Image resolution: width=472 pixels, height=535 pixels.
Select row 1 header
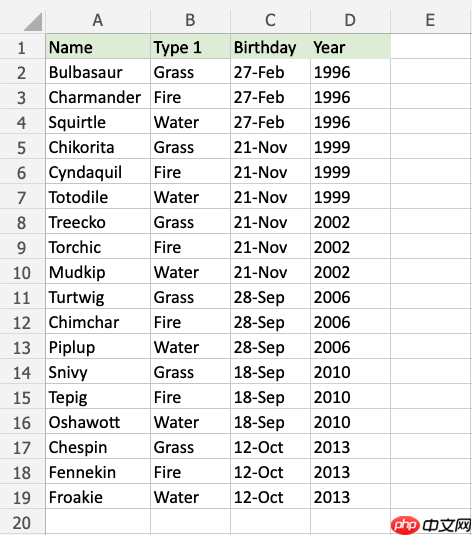22,47
